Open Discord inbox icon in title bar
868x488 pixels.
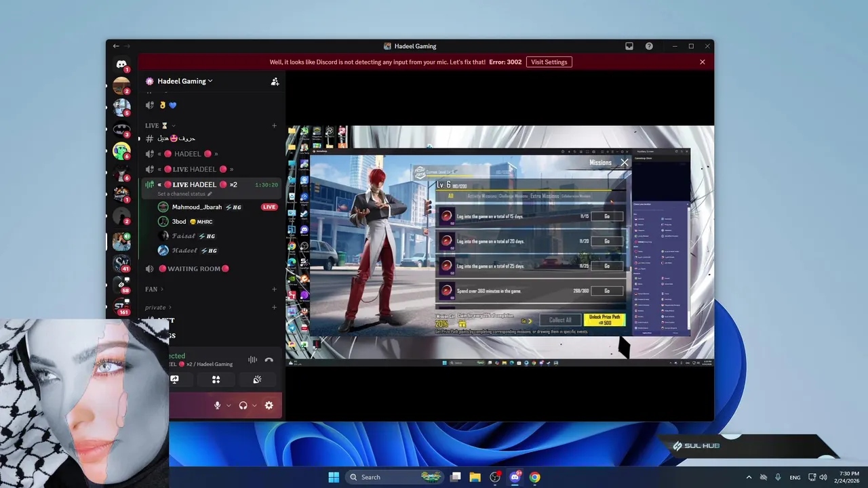[x=629, y=46]
